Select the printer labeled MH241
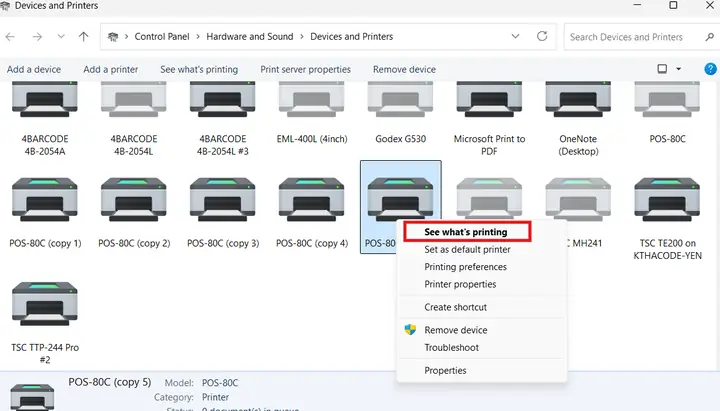 coord(578,200)
